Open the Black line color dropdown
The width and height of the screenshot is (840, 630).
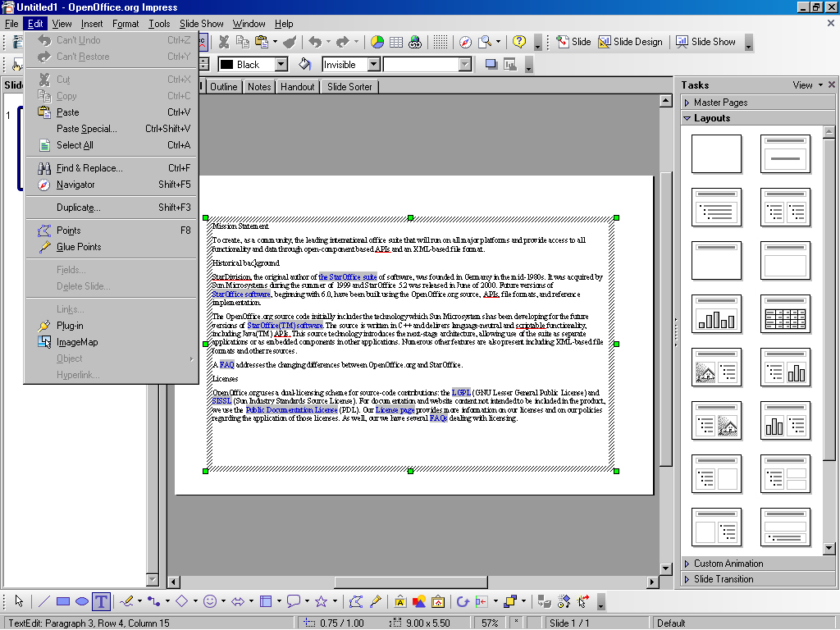[x=281, y=64]
